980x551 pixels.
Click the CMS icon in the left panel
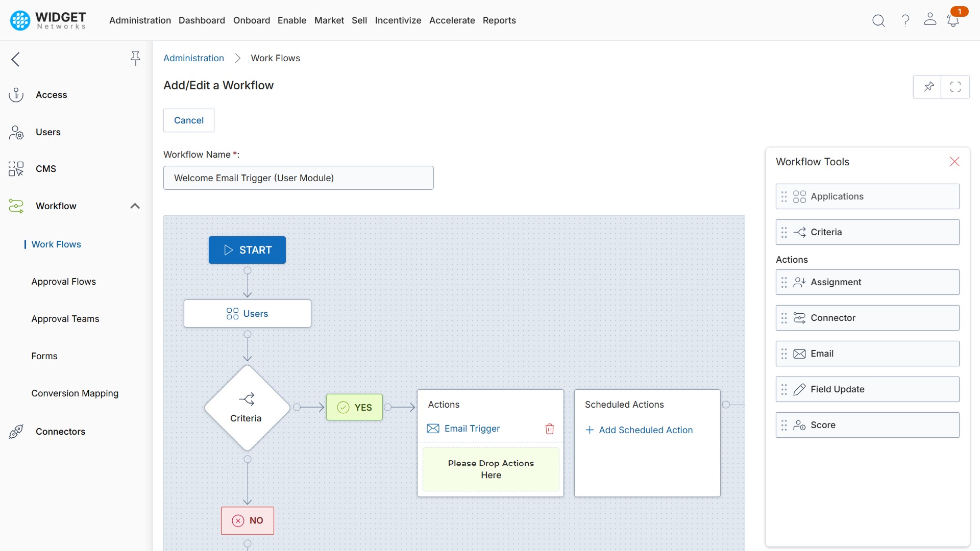(x=16, y=169)
